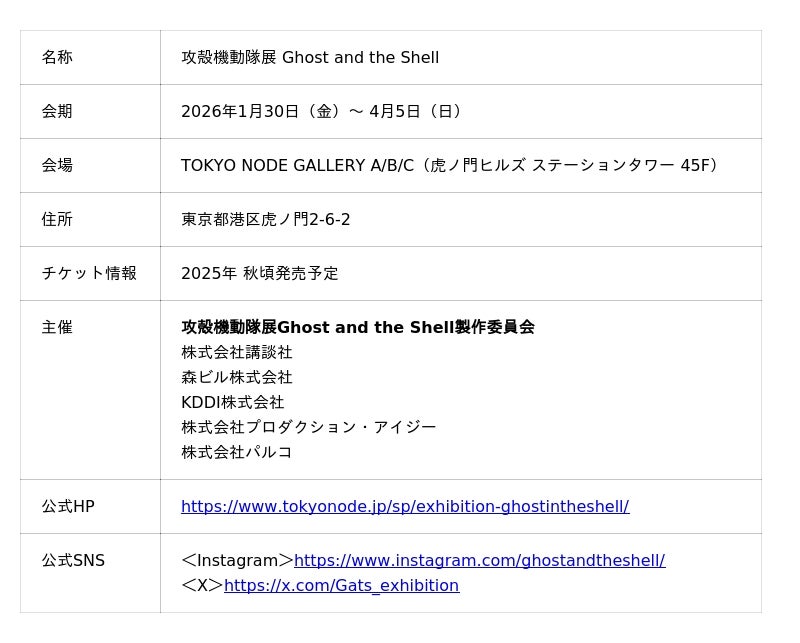Click the organizer entry 株式会社講談社
The width and height of the screenshot is (800, 643).
[x=236, y=352]
